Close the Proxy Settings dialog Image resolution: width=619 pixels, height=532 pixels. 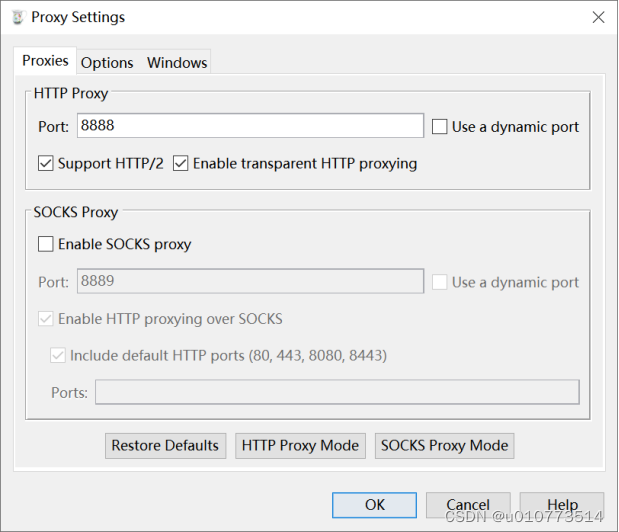[x=598, y=17]
